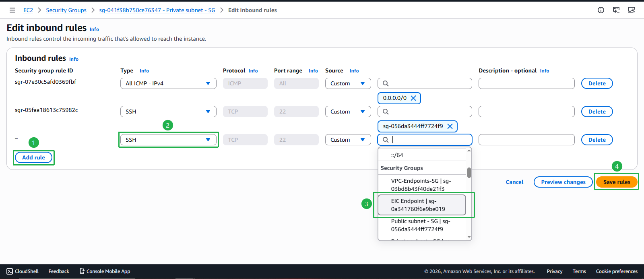Click the Security Groups heading in dropdown
This screenshot has width=644, height=279.
(402, 168)
